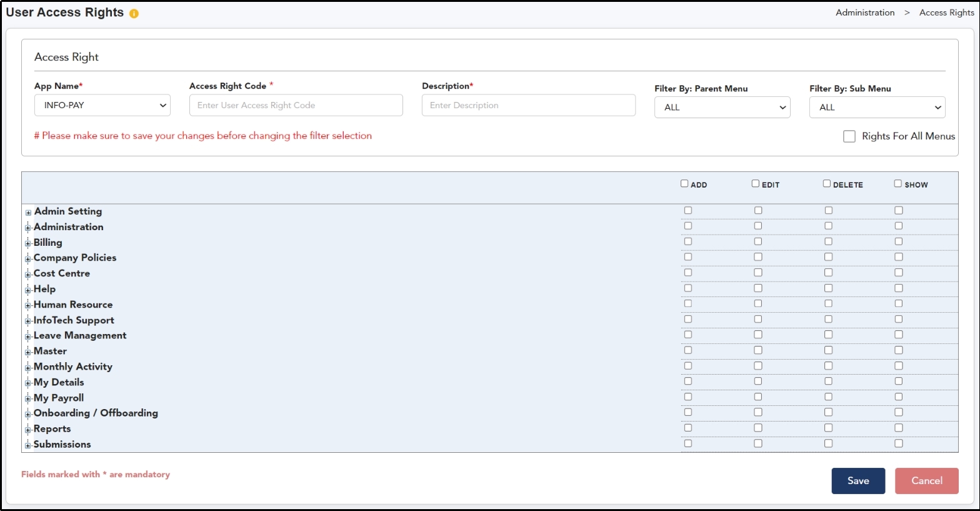Viewport: 980px width, 511px height.
Task: Expand the Submissions tree node
Action: click(28, 445)
